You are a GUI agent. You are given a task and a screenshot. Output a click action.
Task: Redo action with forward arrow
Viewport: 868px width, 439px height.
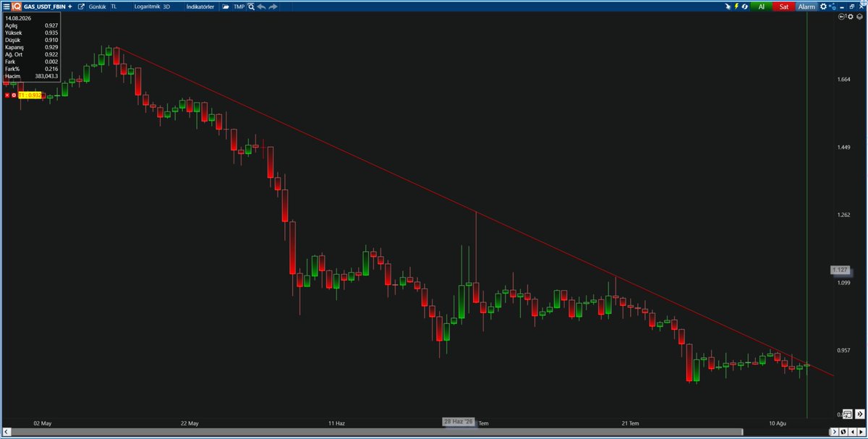273,7
